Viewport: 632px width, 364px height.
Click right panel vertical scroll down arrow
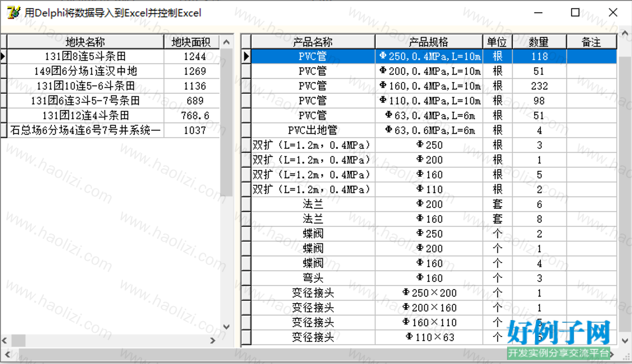(625, 341)
